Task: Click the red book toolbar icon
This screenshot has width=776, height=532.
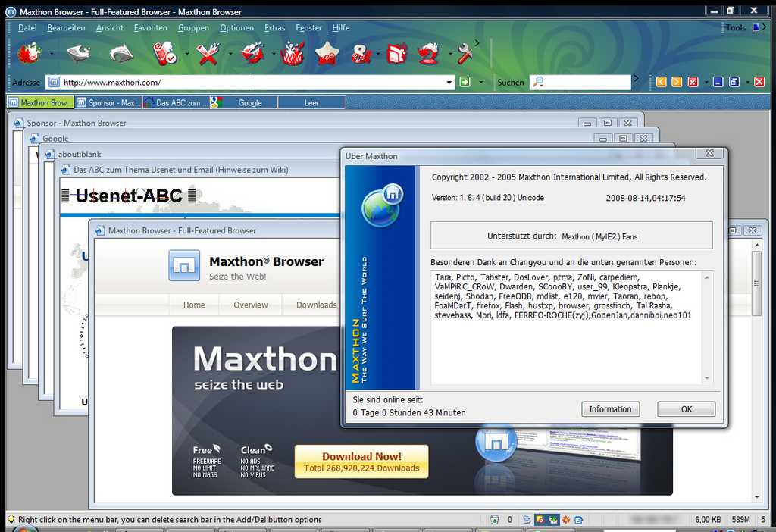Action: [397, 53]
